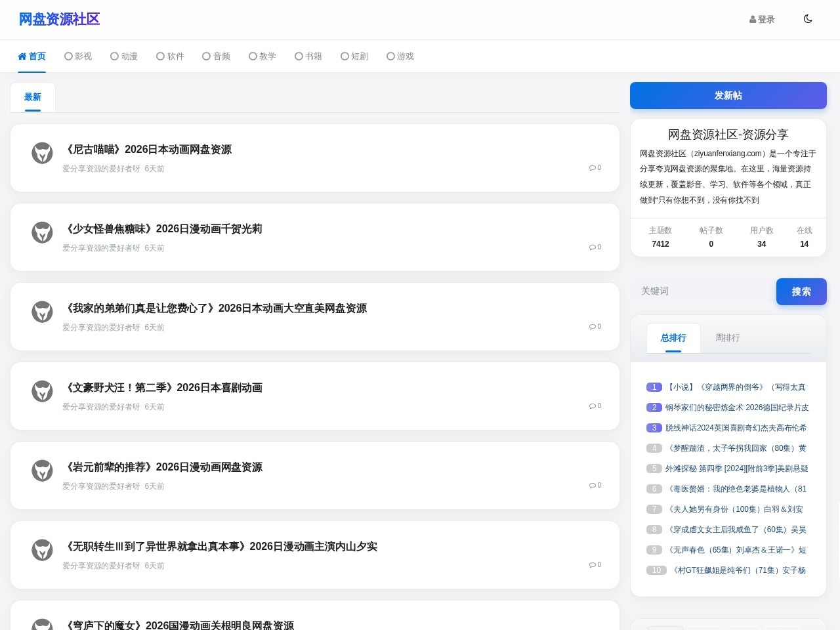Open the 首页 home icon tab
Viewport: 840px width, 630px height.
click(x=22, y=56)
